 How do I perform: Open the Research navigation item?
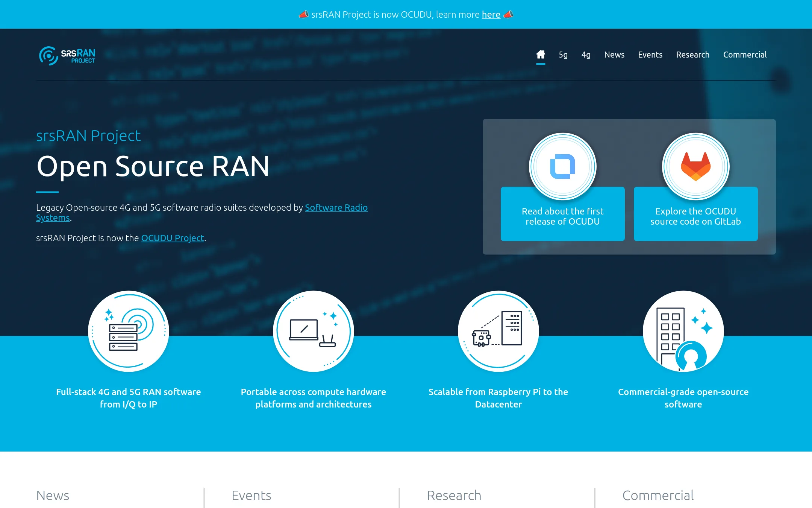click(x=692, y=55)
